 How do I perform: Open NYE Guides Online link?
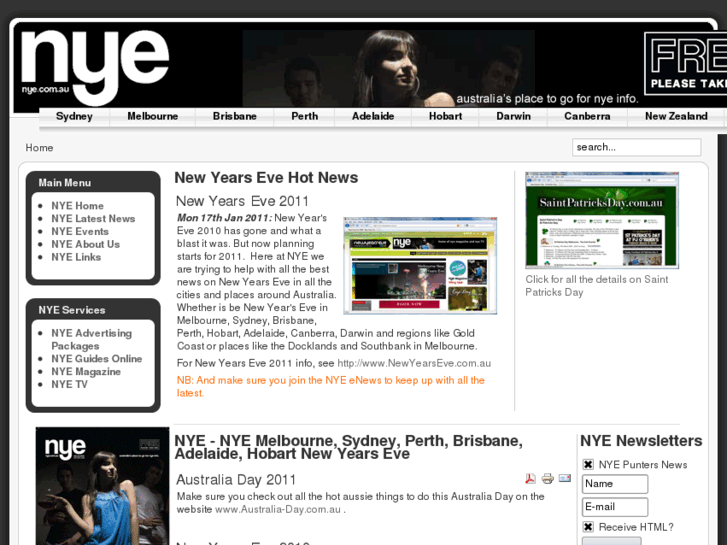coord(96,359)
